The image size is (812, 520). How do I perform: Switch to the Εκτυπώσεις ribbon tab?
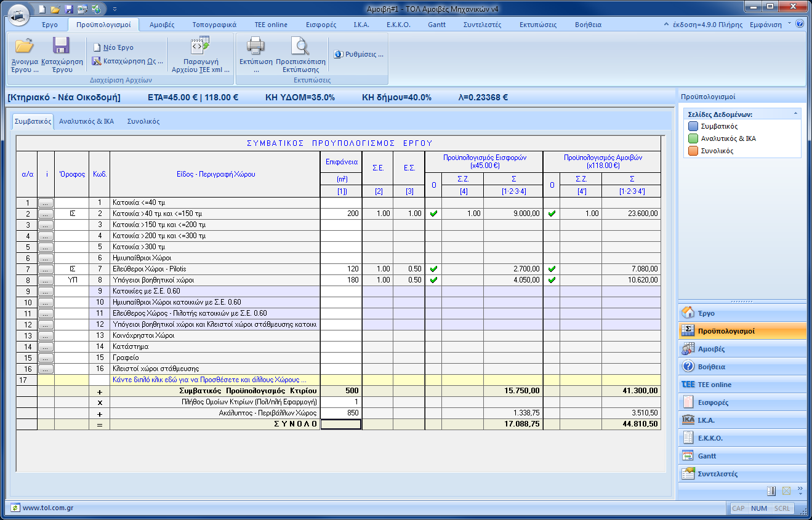point(537,25)
